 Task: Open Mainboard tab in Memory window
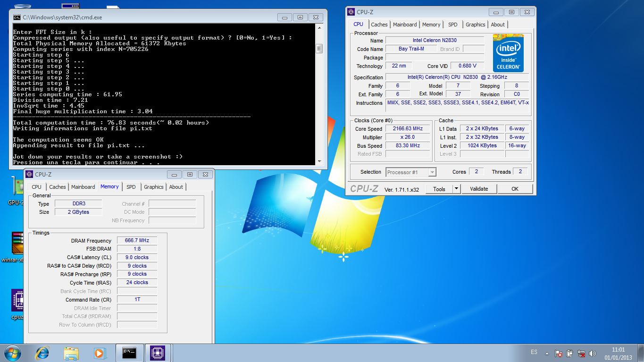[83, 187]
